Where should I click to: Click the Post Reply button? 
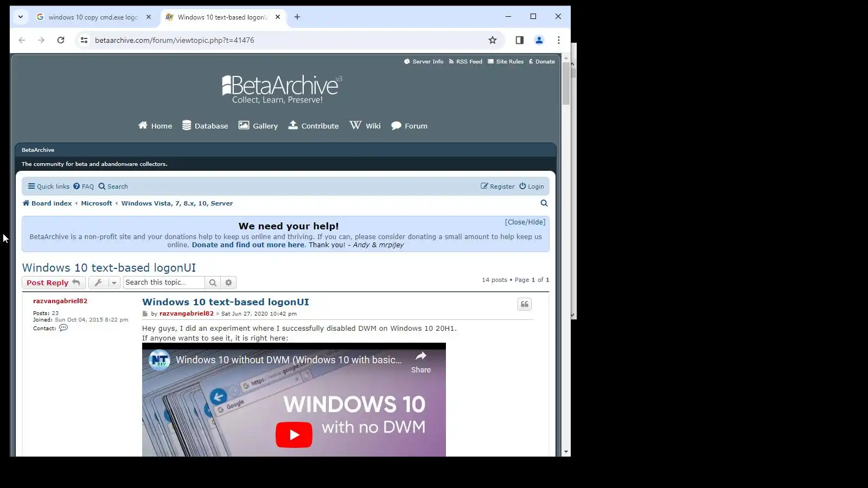(54, 282)
